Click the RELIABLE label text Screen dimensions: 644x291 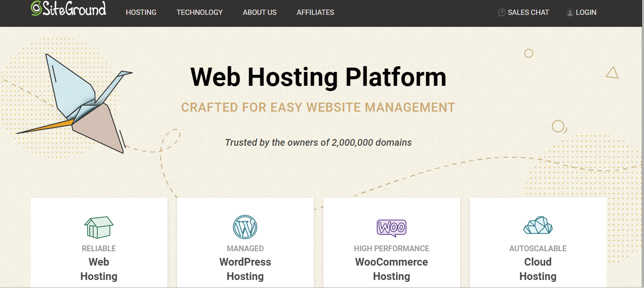[x=99, y=248]
